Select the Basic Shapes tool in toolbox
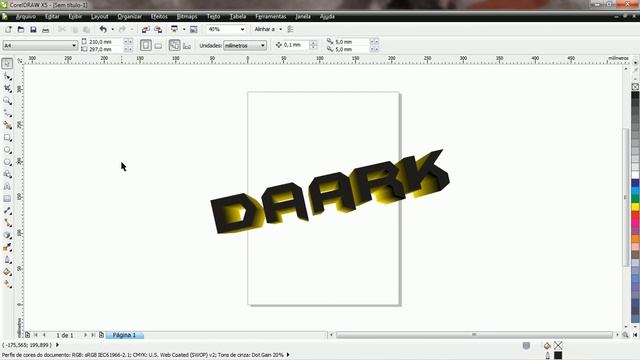 coord(7,174)
